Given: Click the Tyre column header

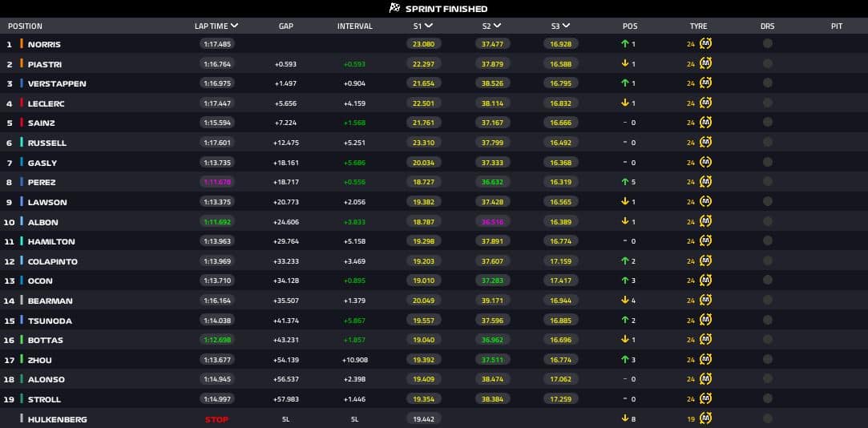Looking at the screenshot, I should point(699,26).
